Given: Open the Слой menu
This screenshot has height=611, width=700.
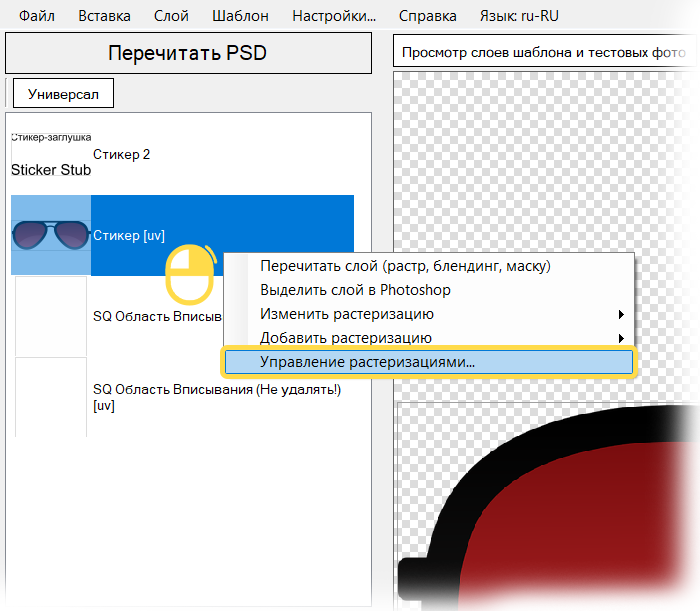Looking at the screenshot, I should coord(171,16).
